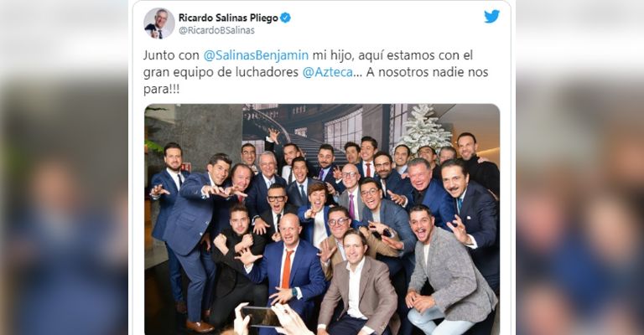Open the Ricardo Salinas Pliego display name

coord(228,18)
